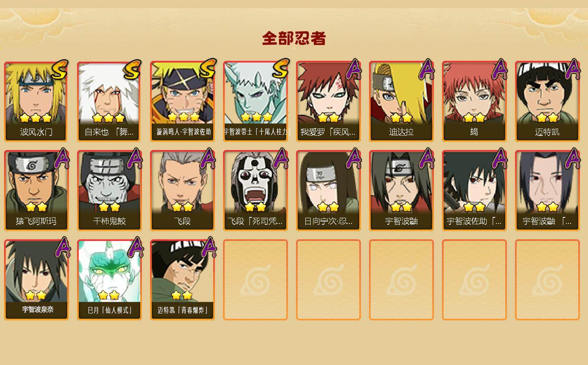Choose the 巳月「仙人模式」card
The width and height of the screenshot is (588, 365).
109,280
